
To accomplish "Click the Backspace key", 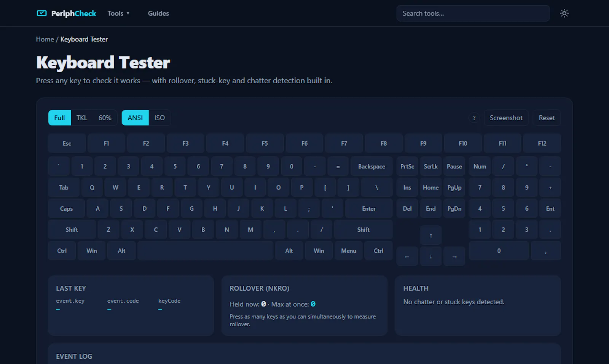I will tap(371, 167).
